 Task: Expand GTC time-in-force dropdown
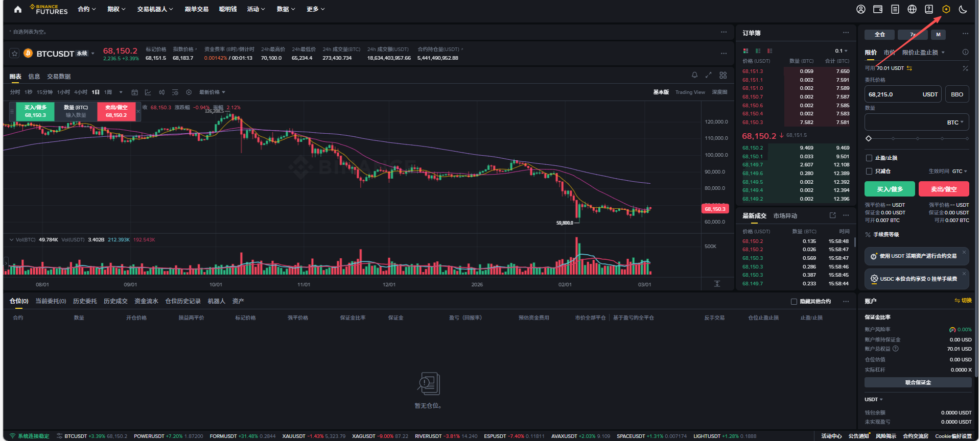(960, 171)
